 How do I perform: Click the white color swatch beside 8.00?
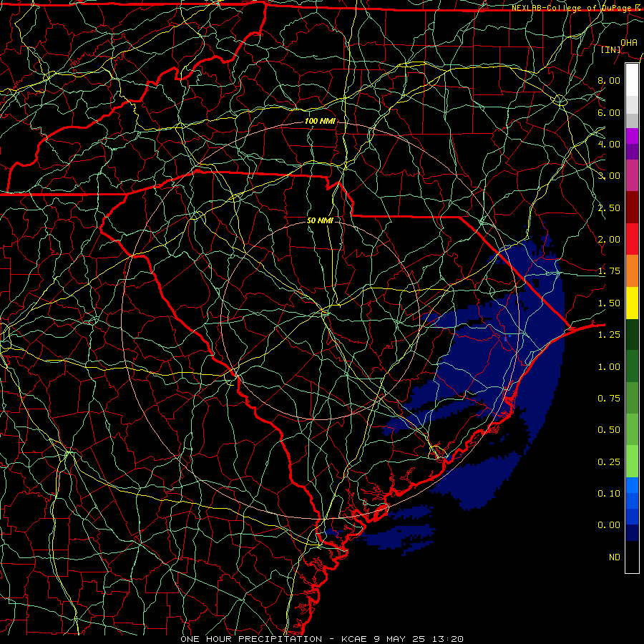click(632, 80)
